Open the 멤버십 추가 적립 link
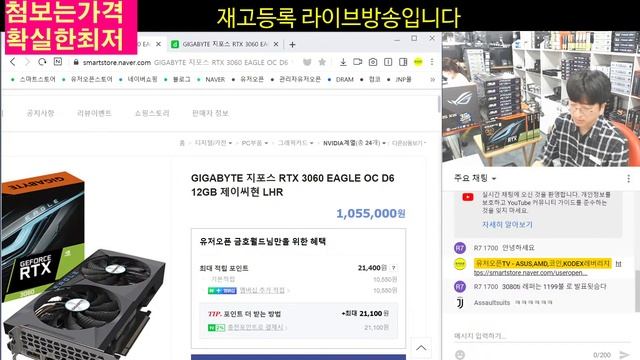 262,290
